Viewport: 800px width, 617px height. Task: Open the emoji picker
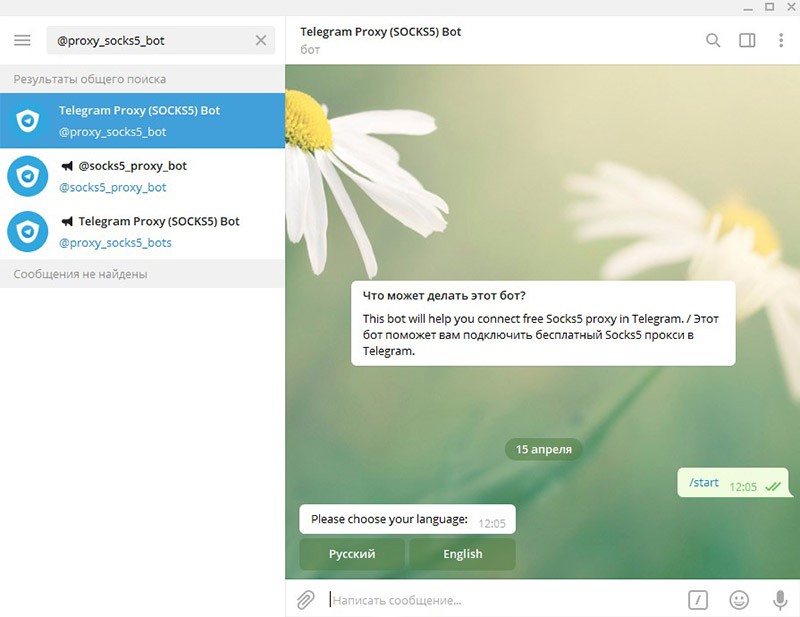click(739, 600)
